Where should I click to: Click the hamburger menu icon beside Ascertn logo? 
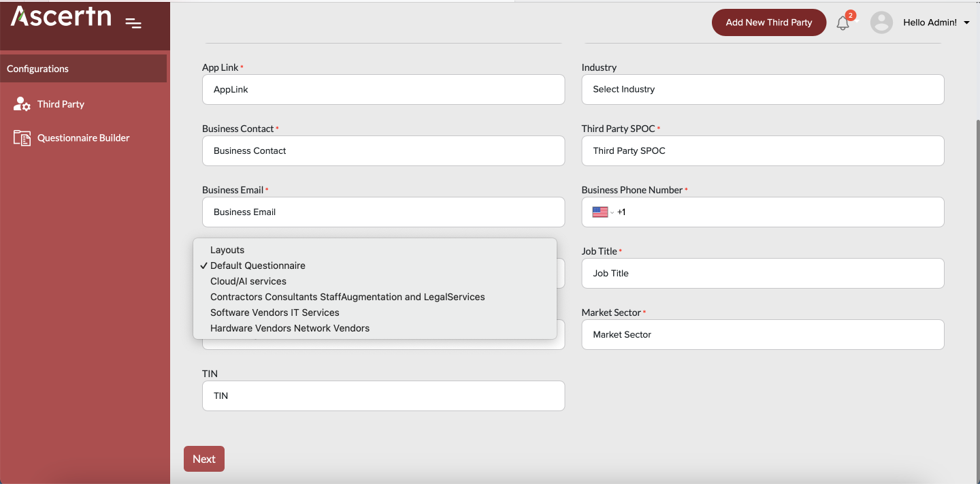pos(133,23)
